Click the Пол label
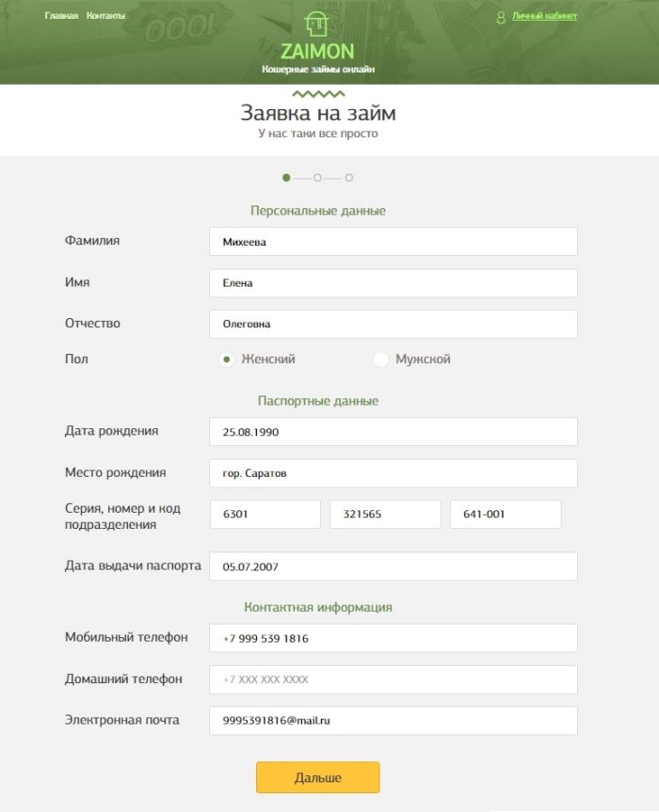 point(76,358)
